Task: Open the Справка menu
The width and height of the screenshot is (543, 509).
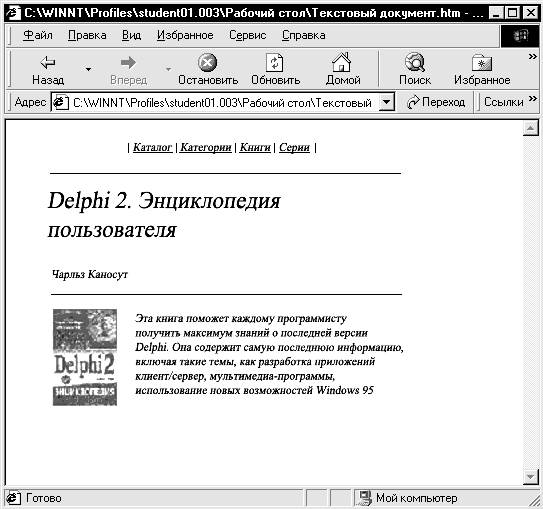Action: point(304,35)
